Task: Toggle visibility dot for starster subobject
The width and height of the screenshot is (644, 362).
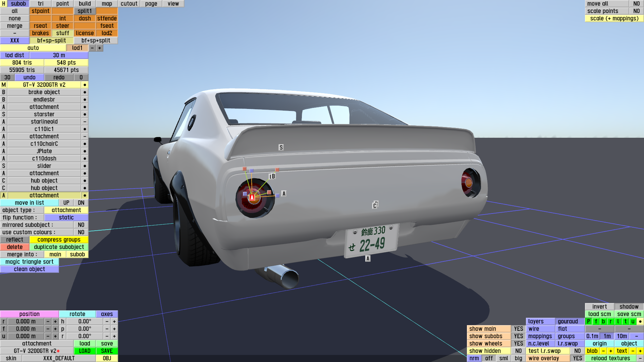Action: (x=85, y=114)
